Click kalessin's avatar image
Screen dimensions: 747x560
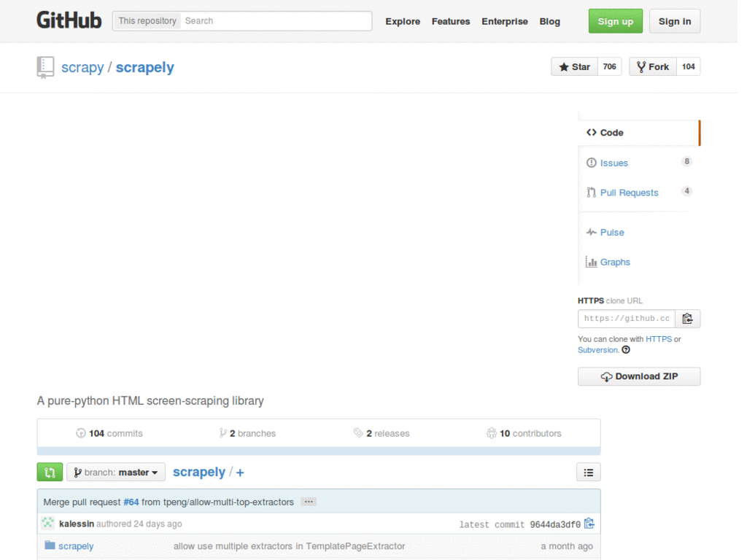pyautogui.click(x=47, y=524)
